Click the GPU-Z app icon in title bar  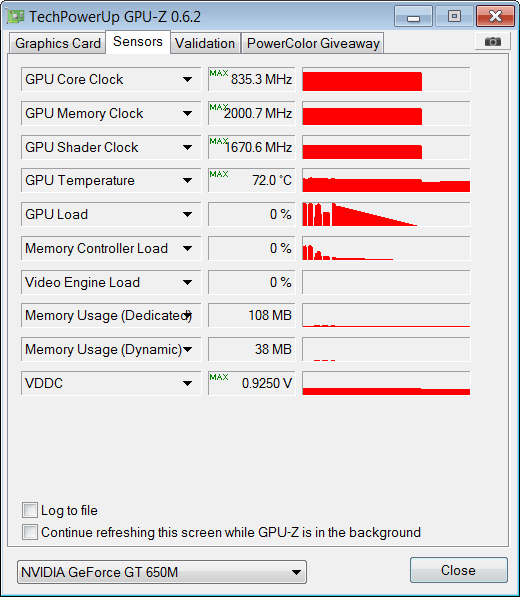pos(15,16)
